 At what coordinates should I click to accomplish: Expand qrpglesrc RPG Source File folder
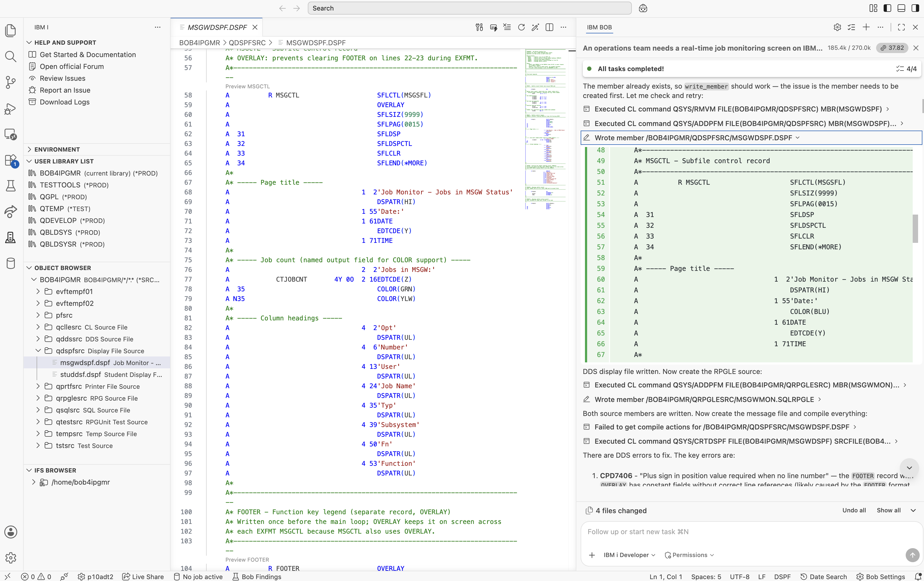pyautogui.click(x=97, y=398)
